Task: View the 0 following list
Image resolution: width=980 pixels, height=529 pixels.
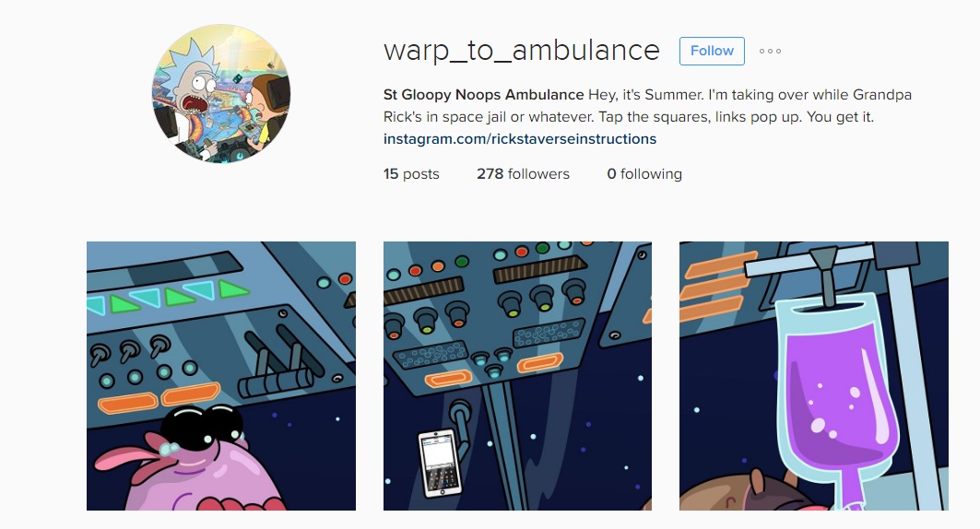Action: click(x=644, y=173)
